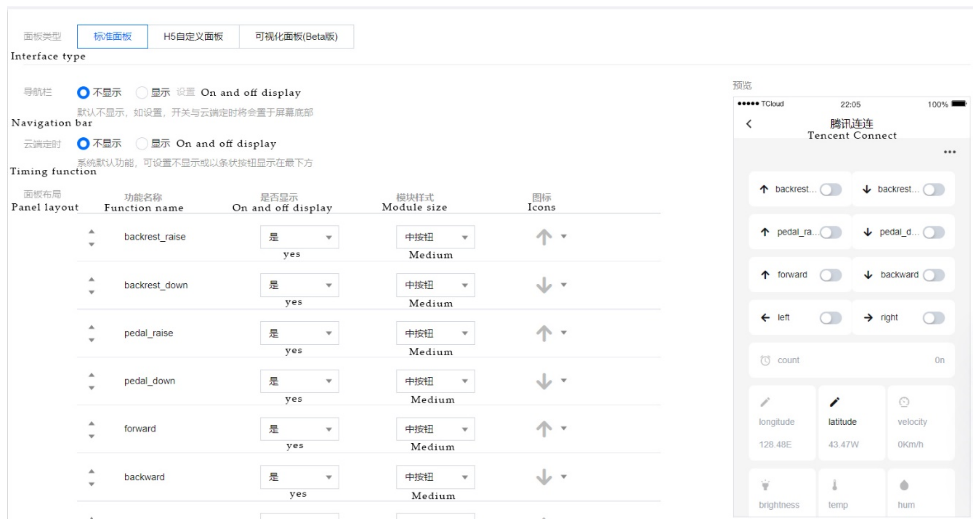Select 显示 radio for navigation bar
The width and height of the screenshot is (980, 528).
pyautogui.click(x=142, y=92)
